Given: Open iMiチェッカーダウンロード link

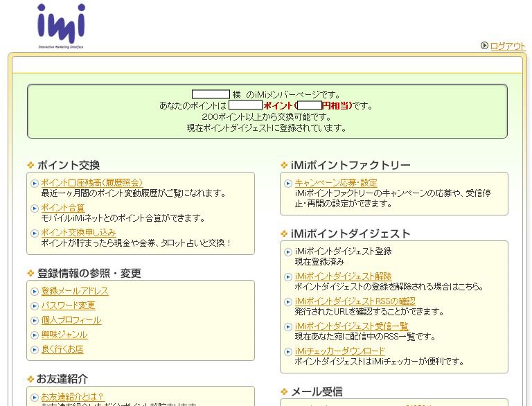Looking at the screenshot, I should tap(339, 351).
